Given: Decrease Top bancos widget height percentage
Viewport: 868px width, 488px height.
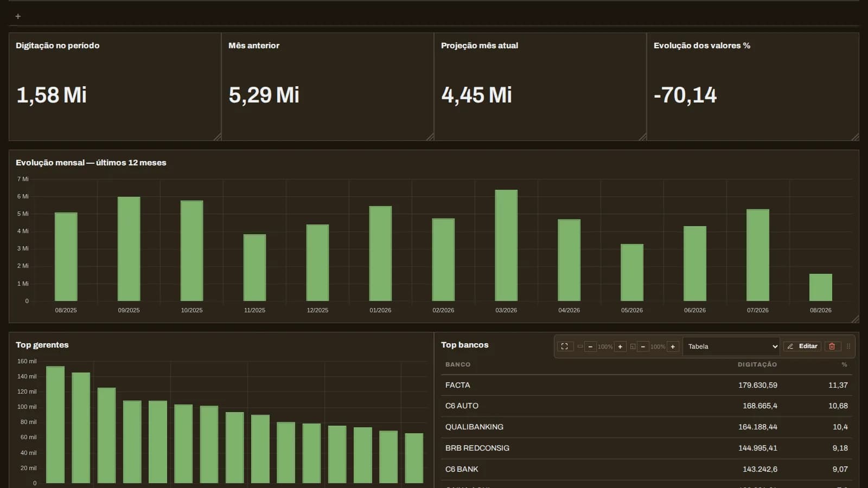Looking at the screenshot, I should tap(643, 346).
